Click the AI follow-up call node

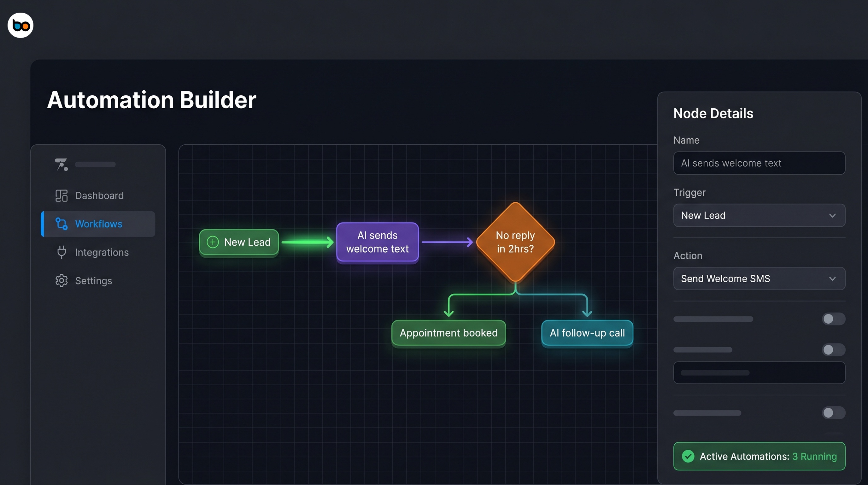587,333
